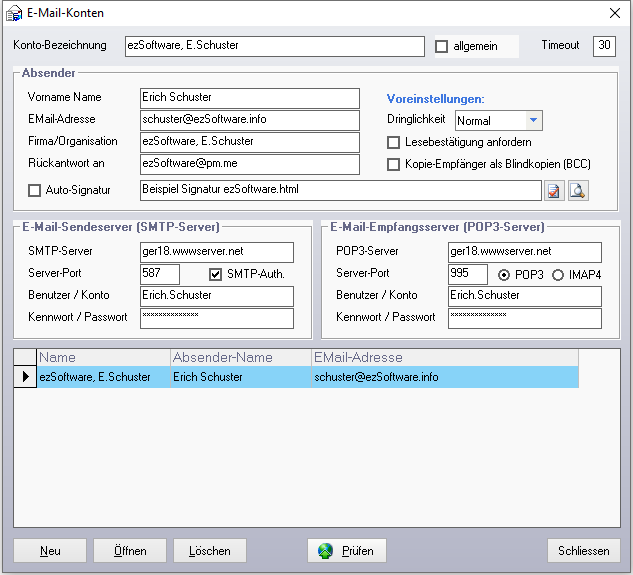Click the globe icon on Prüfen button
The width and height of the screenshot is (633, 575).
[x=327, y=551]
